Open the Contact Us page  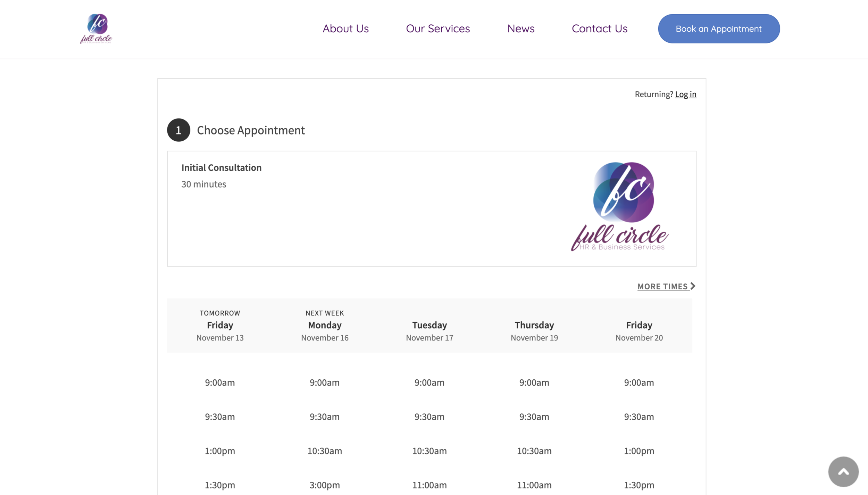(x=600, y=28)
